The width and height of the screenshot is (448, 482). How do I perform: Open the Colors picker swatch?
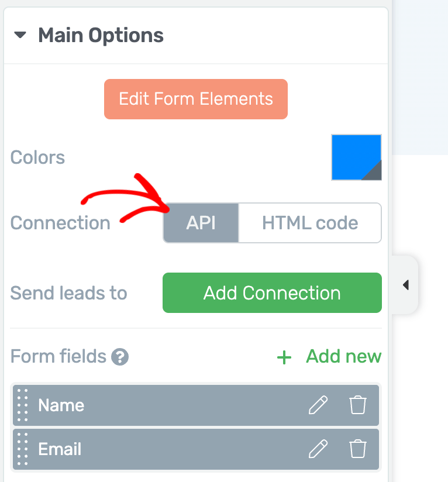356,157
